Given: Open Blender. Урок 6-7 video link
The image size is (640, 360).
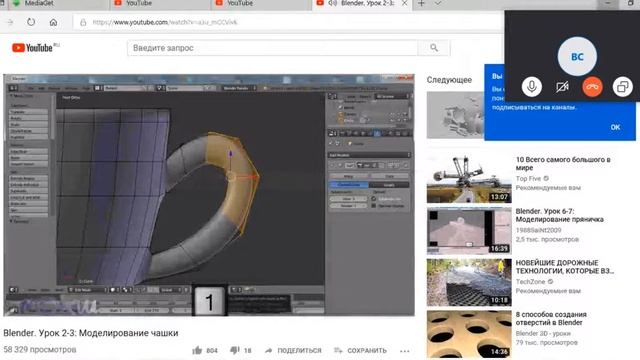Looking at the screenshot, I should point(559,215).
